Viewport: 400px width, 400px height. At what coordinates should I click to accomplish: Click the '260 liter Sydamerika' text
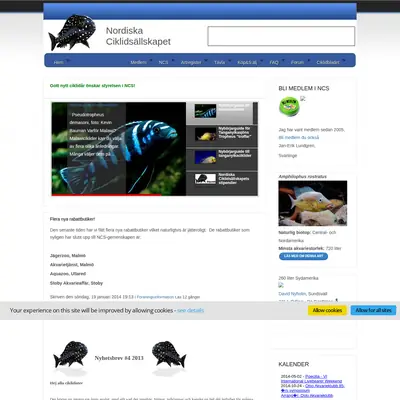tap(298, 278)
